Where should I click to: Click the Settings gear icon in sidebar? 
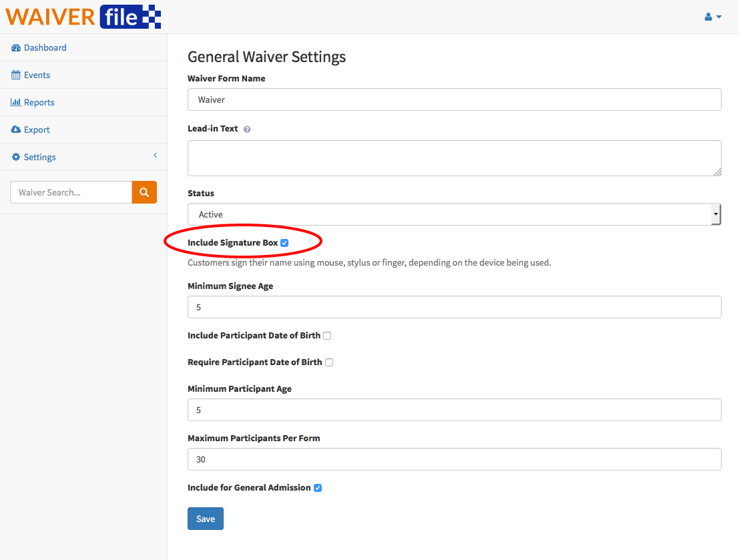15,157
